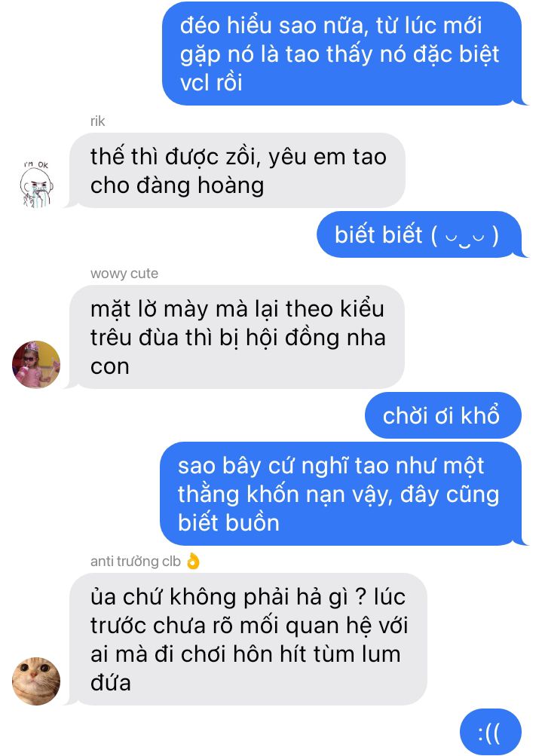Open rik's crying cartoon avatar
Viewport: 542px width, 756px height.
coord(37,185)
